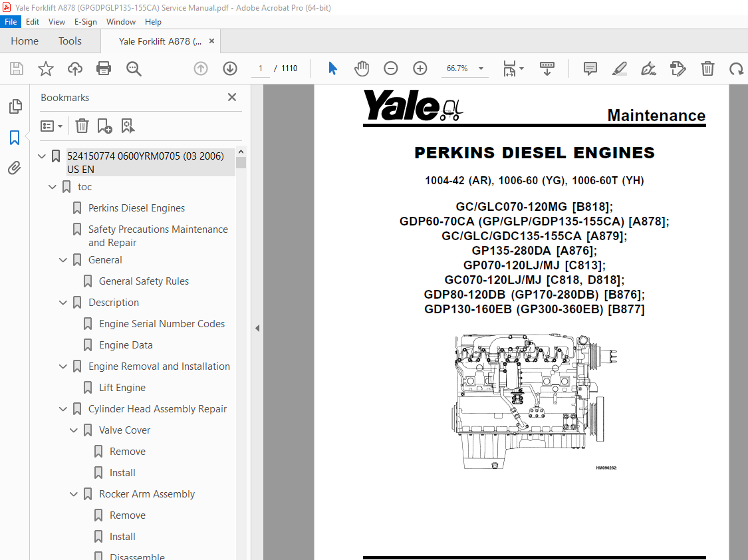Close the Bookmarks panel
The height and width of the screenshot is (560, 748).
coord(232,97)
